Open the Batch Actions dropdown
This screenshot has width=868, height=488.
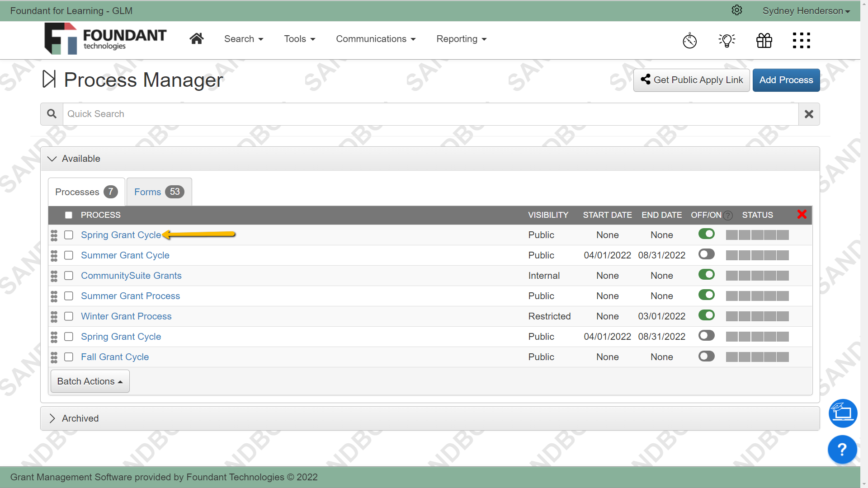(90, 381)
